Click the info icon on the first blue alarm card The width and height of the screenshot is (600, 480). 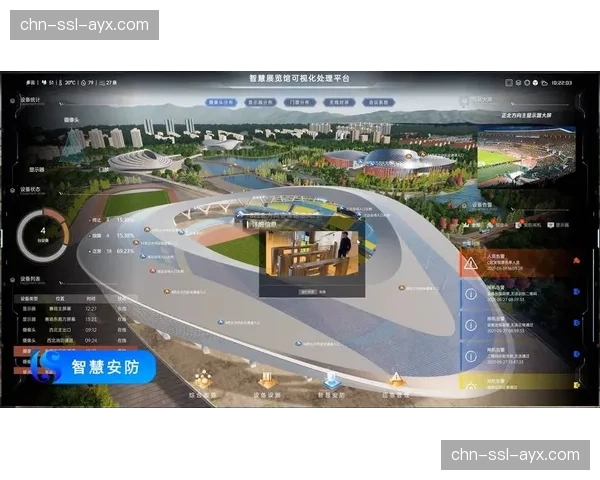point(471,294)
